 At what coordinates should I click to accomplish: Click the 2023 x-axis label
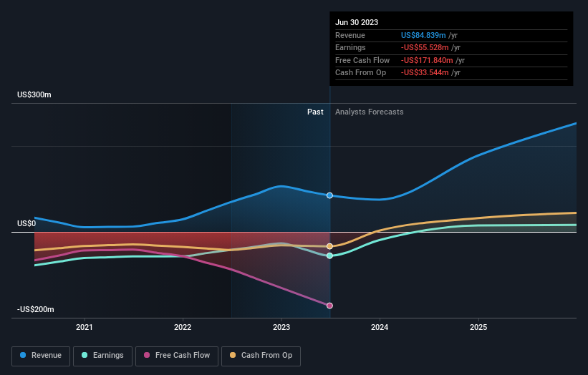click(281, 327)
